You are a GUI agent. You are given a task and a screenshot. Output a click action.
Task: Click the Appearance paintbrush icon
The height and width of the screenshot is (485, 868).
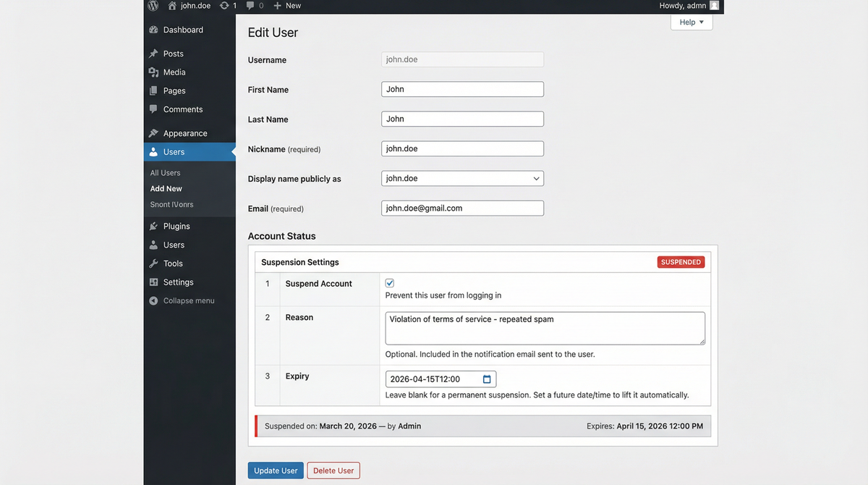point(154,133)
